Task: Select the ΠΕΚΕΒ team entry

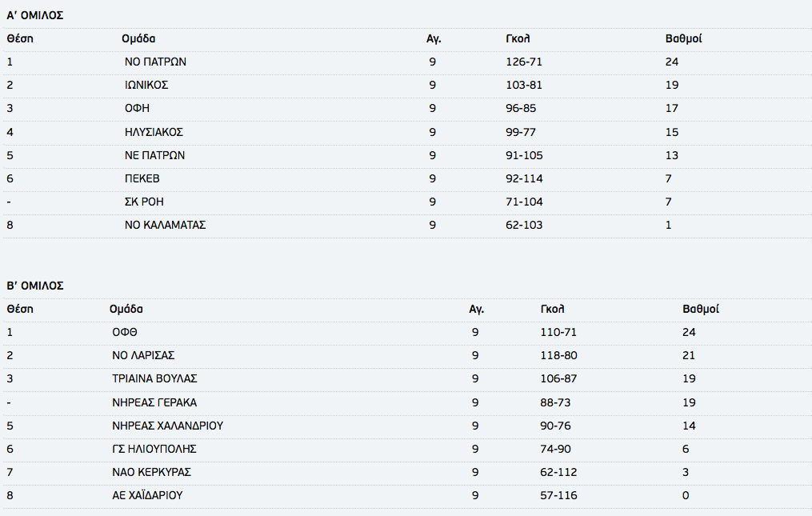Action: pos(142,178)
